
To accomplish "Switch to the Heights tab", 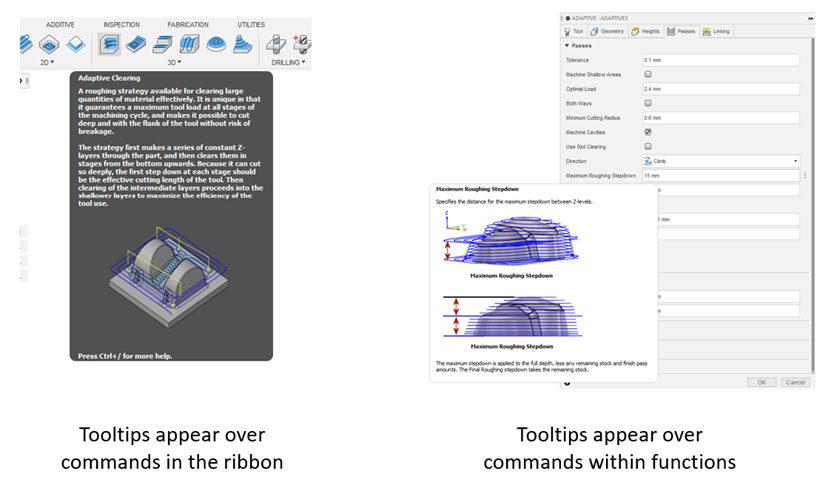I will point(646,32).
